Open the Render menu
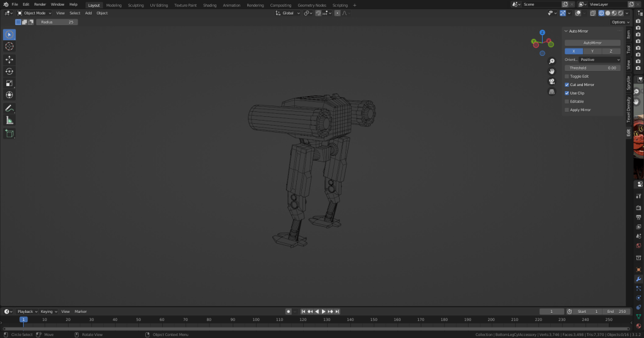 [40, 4]
